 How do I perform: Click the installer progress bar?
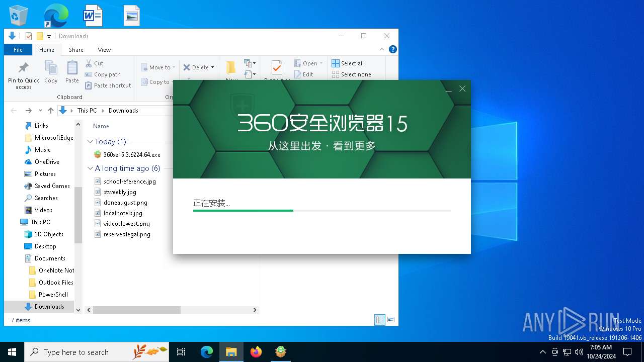(322, 210)
